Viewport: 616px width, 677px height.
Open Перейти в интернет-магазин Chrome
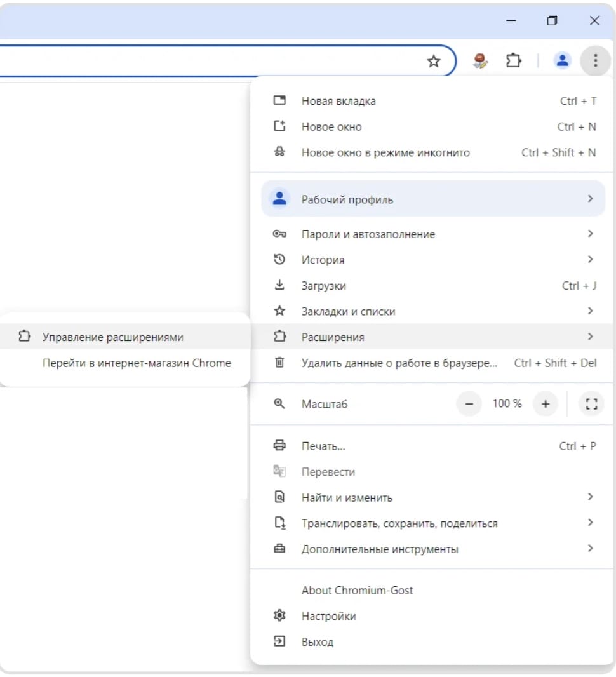tap(137, 363)
